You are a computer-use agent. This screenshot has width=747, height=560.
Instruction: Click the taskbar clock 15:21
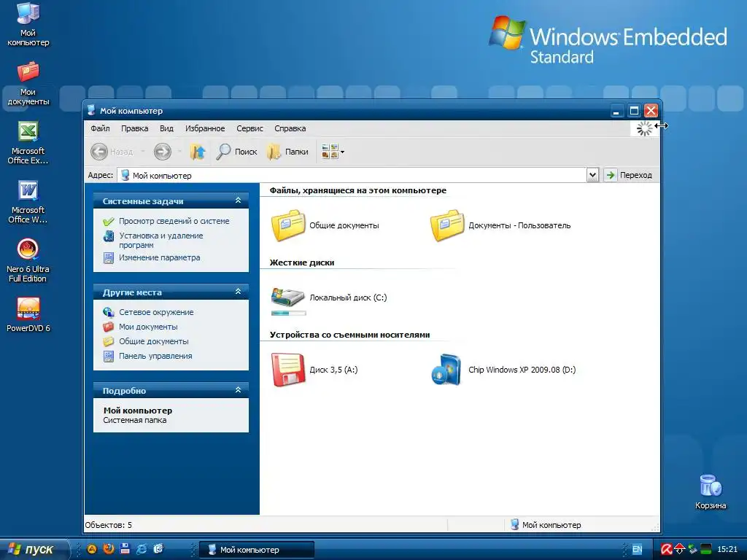[x=727, y=550]
